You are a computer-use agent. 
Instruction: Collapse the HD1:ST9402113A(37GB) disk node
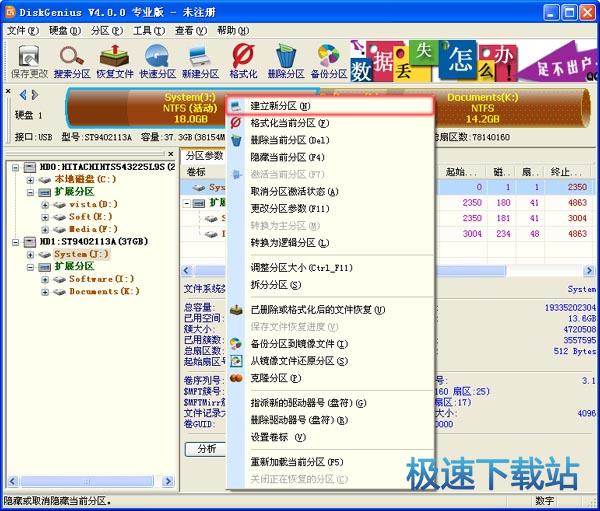point(15,242)
